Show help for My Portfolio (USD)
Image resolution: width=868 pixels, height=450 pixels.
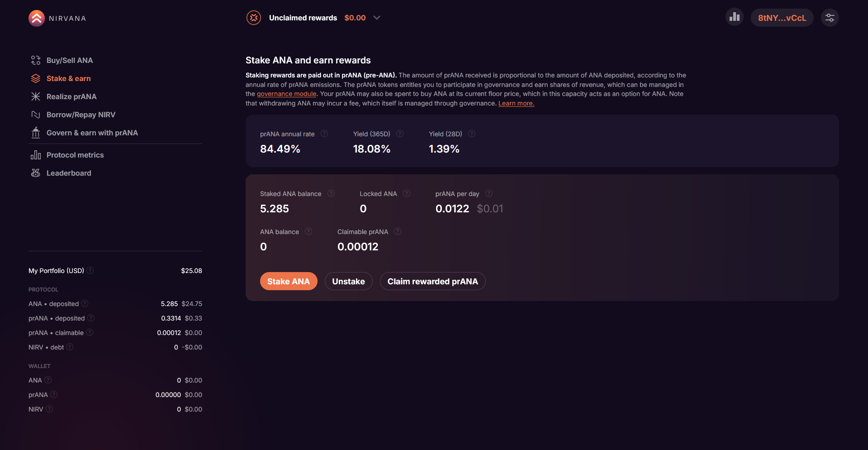90,270
